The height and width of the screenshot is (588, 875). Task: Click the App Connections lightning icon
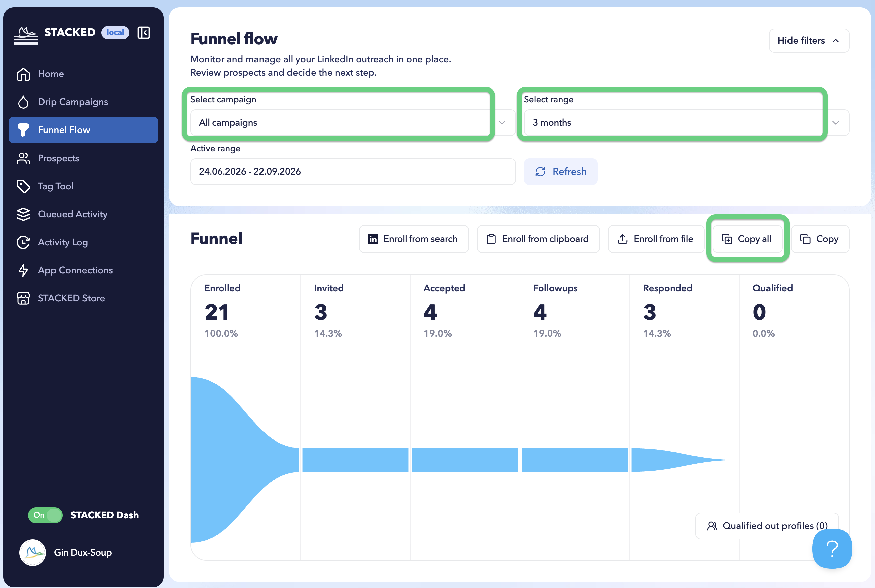pyautogui.click(x=23, y=270)
